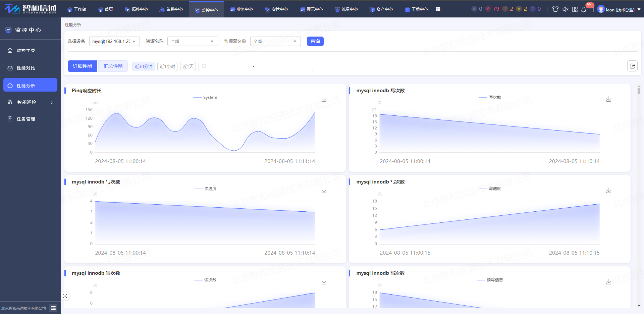
Task: Click the export share icon at right of toolbar
Action: [632, 66]
